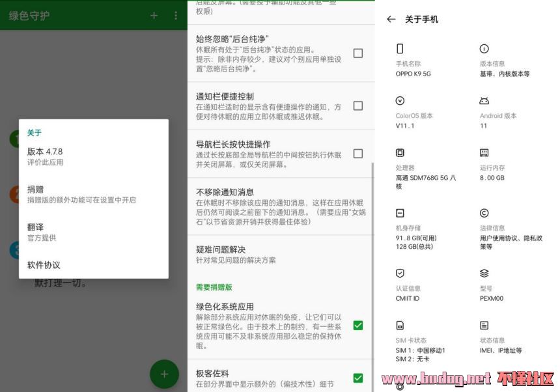Select 版本 4.7.8 in the About menu

[x=93, y=156]
